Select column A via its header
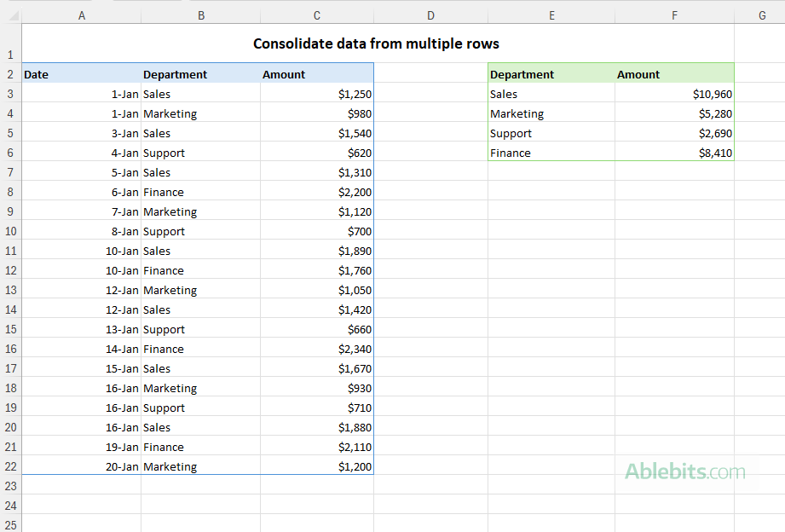 (x=82, y=14)
